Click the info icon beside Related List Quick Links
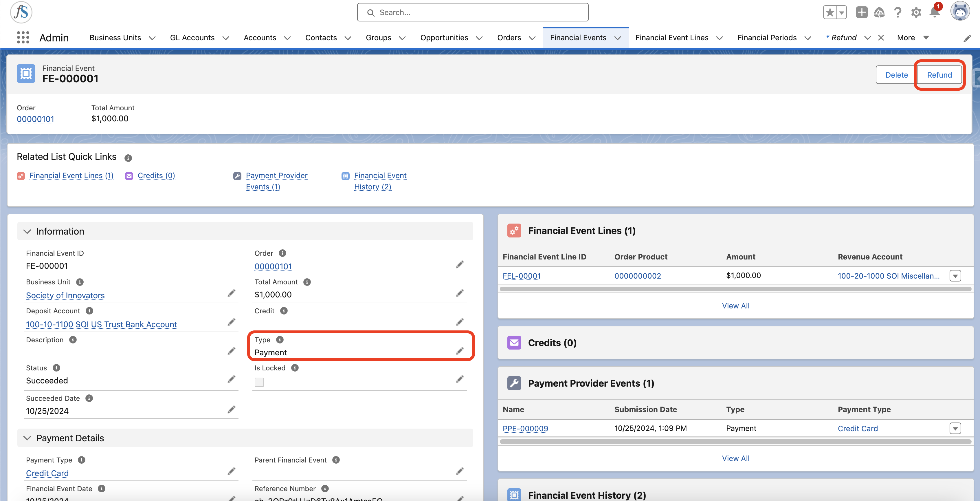 (x=128, y=158)
